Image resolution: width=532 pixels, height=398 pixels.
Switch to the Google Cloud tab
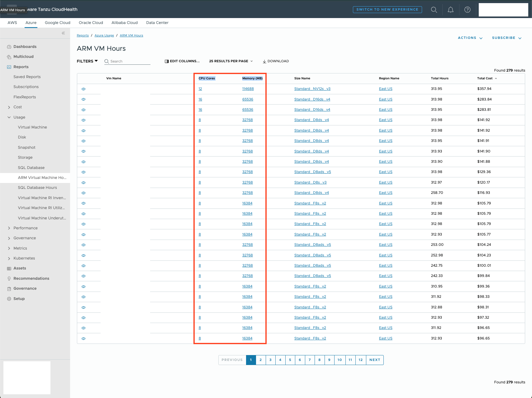58,23
